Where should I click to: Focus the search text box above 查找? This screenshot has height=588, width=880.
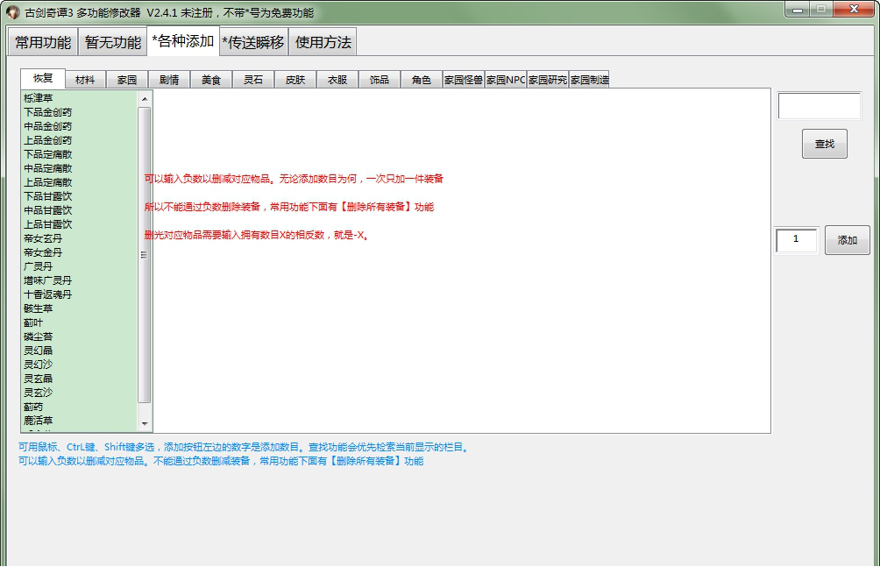pos(820,106)
